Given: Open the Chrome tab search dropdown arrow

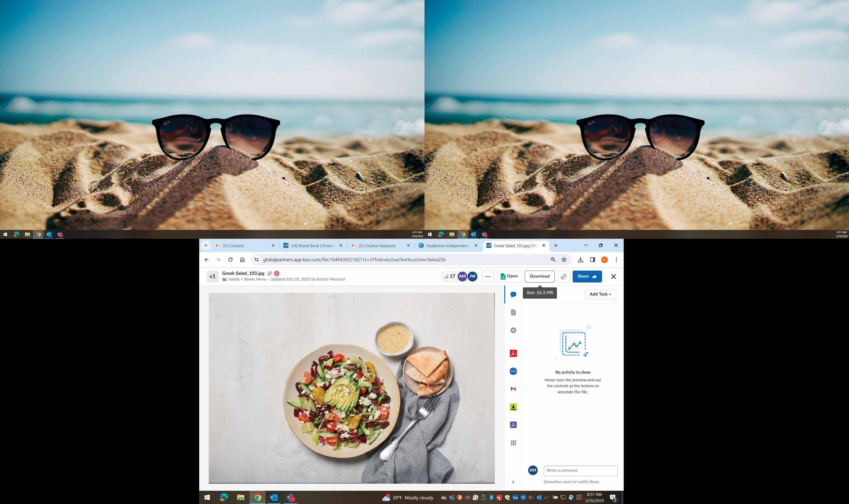Looking at the screenshot, I should pos(206,246).
